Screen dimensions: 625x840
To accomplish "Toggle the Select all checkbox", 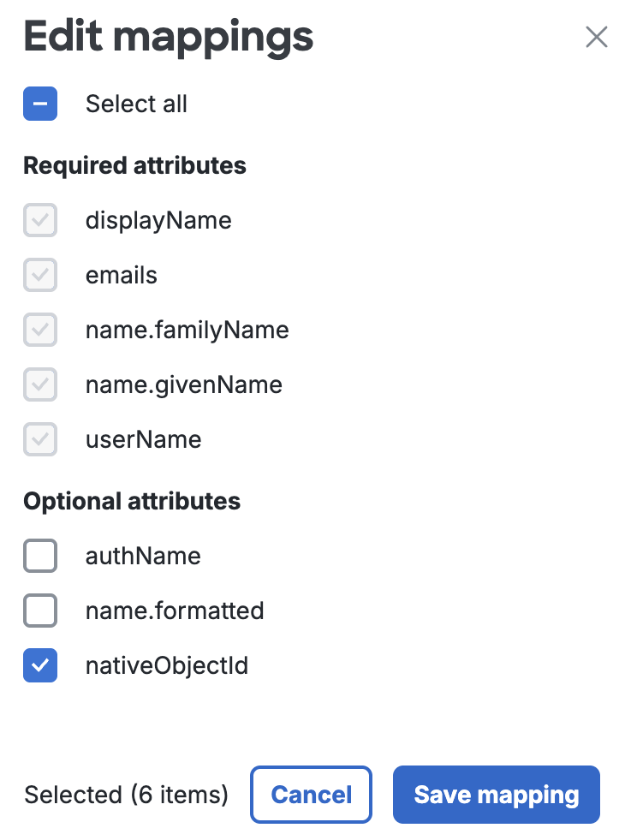I will click(39, 103).
